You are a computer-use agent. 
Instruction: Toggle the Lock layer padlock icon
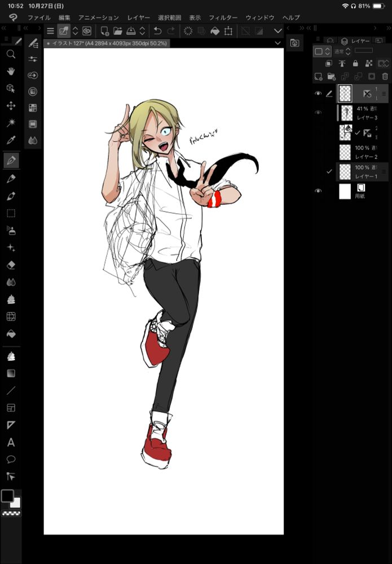coord(355,64)
